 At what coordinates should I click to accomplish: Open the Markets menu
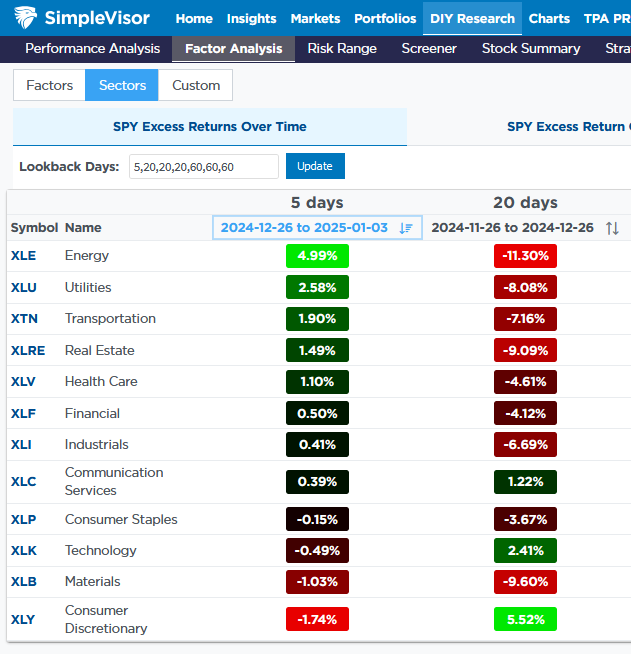(x=315, y=18)
